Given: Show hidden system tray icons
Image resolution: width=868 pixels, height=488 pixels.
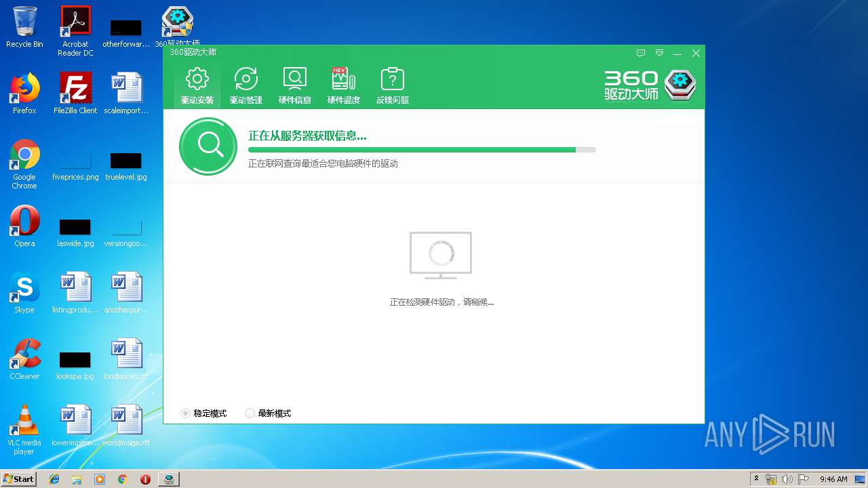Looking at the screenshot, I should [x=756, y=479].
